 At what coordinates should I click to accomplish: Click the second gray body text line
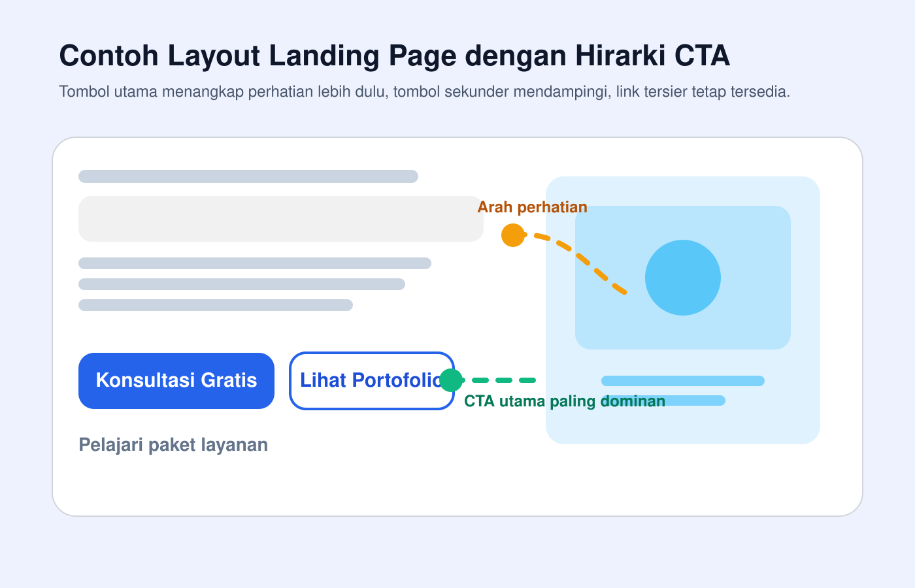[x=241, y=284]
